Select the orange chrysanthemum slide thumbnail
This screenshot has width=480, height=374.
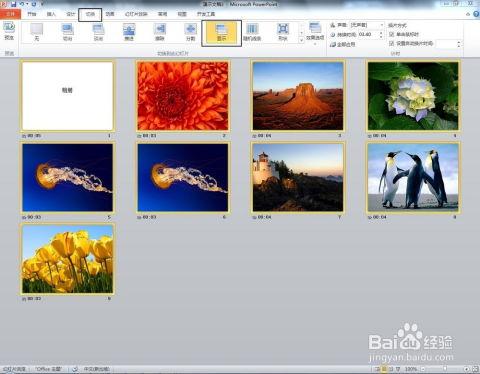(183, 96)
